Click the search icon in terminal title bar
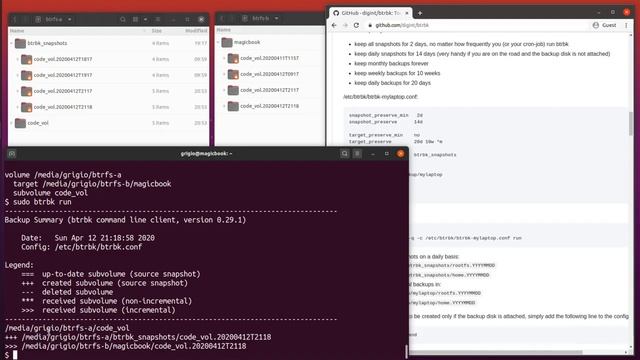 [x=344, y=153]
